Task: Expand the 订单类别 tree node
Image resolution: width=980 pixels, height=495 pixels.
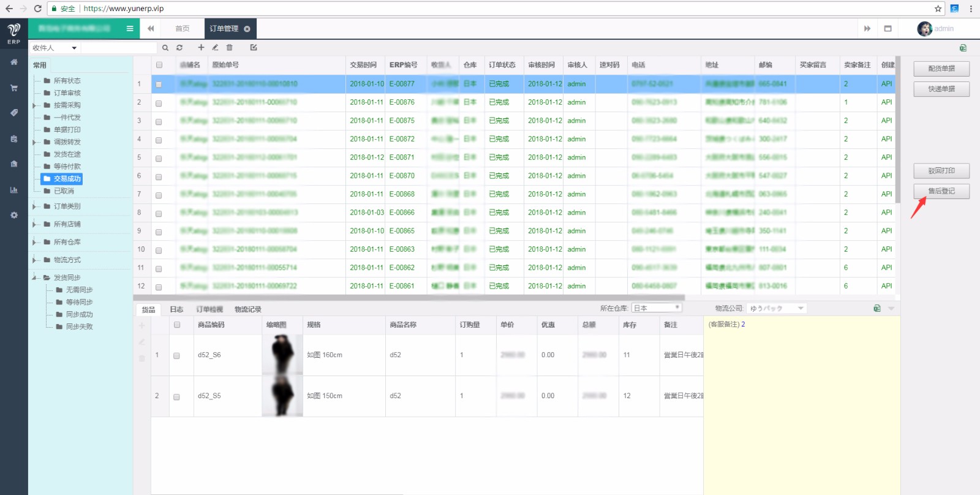Action: point(34,206)
